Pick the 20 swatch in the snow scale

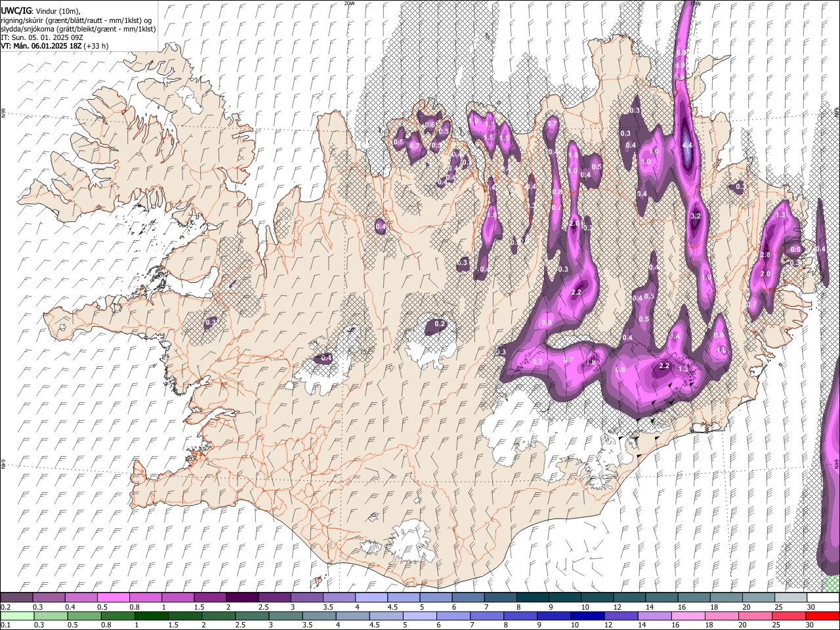tap(758, 598)
